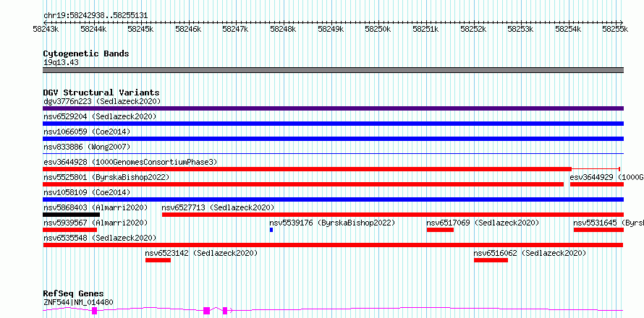Image resolution: width=644 pixels, height=318 pixels.
Task: Click the 58251k ruler label
Action: [x=426, y=29]
